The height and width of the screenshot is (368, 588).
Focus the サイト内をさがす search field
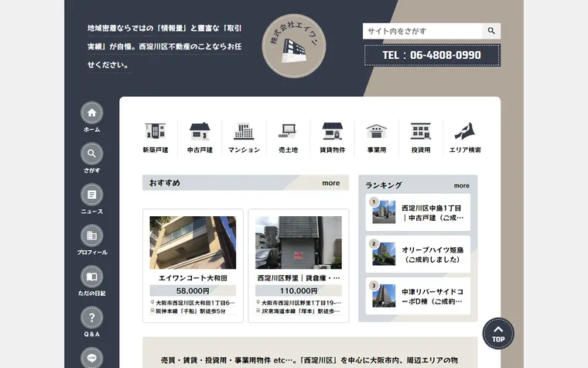[x=422, y=31]
